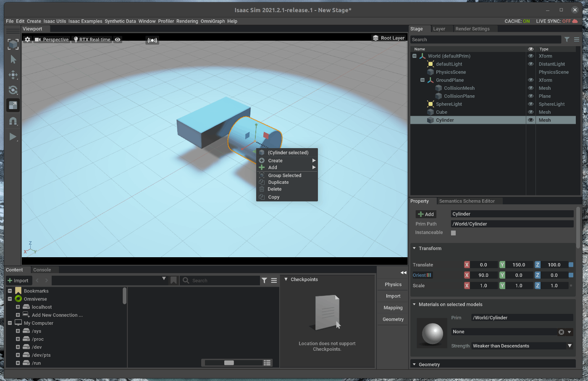Click the Stage Search field

point(486,39)
